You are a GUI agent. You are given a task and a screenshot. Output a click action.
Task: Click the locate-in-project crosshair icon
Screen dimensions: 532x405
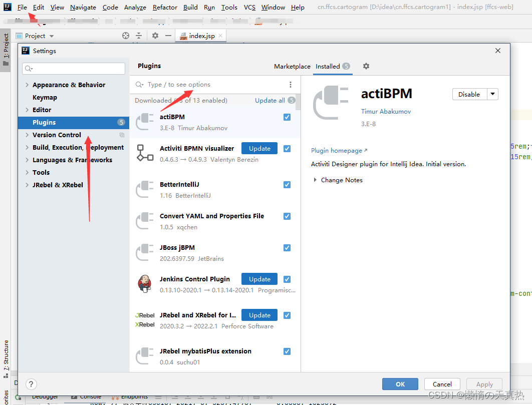126,36
